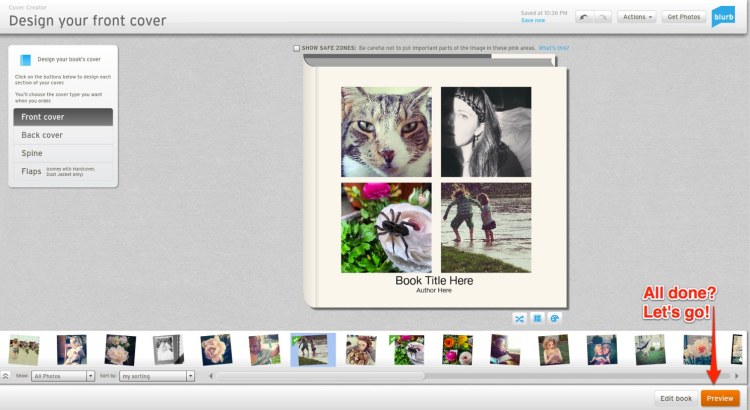Click the blue book icon in panel
Screen dimensions: 750x410
(x=25, y=59)
